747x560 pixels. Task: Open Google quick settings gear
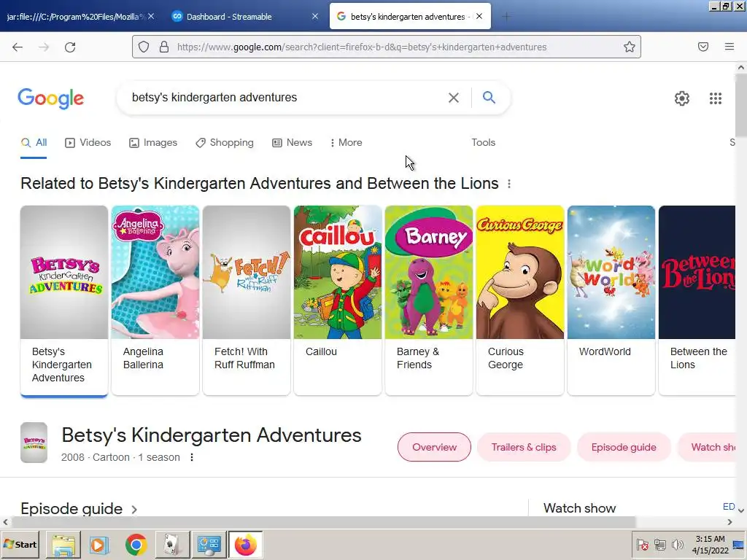(x=682, y=98)
